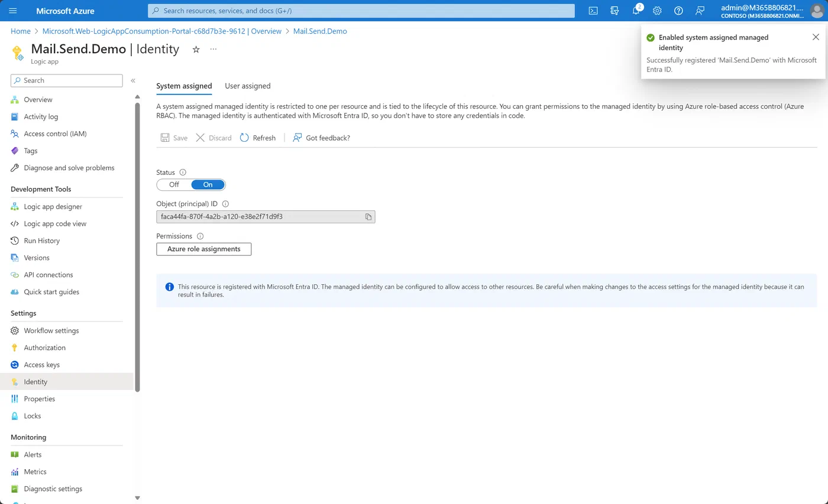Select the On status option

coord(208,184)
